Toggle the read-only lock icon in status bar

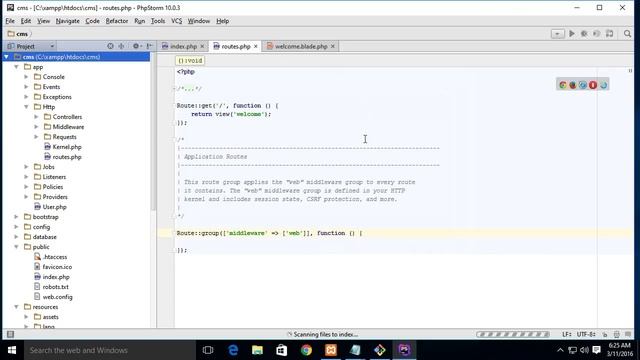pyautogui.click(x=605, y=334)
